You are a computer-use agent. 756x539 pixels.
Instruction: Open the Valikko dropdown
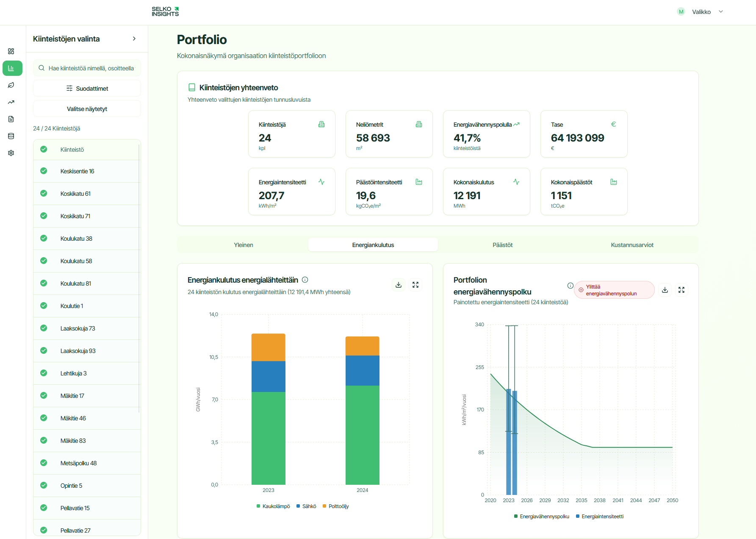(701, 12)
